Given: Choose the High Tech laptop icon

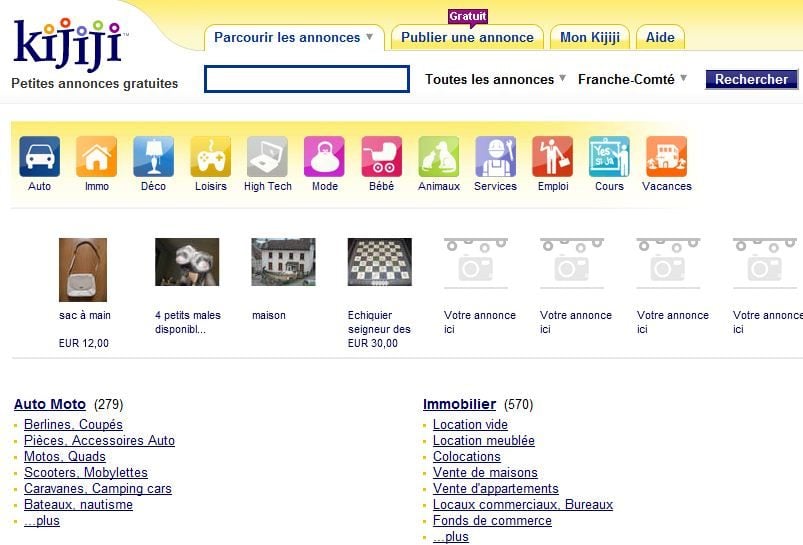Looking at the screenshot, I should click(267, 157).
